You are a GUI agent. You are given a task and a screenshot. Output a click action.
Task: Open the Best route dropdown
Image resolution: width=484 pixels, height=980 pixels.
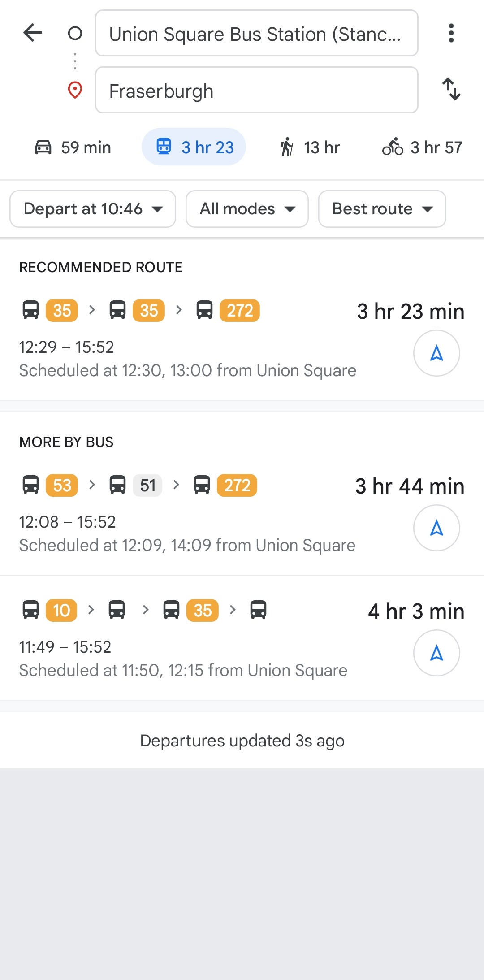[x=382, y=209]
